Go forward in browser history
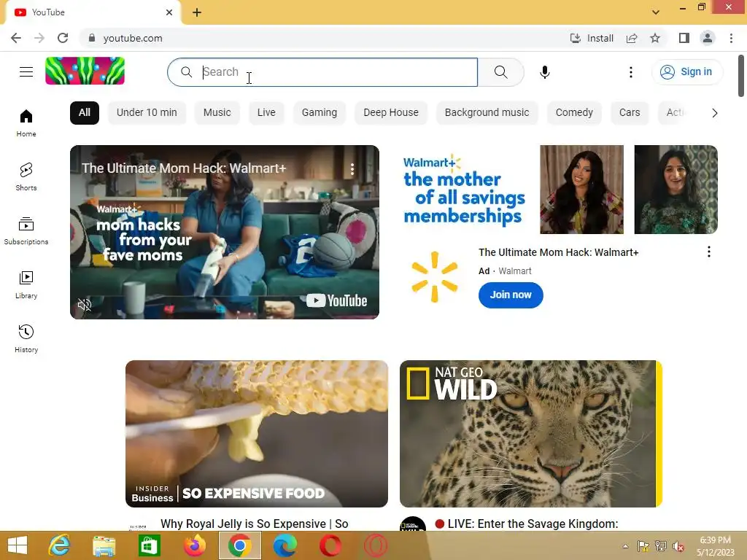747x560 pixels. point(39,38)
